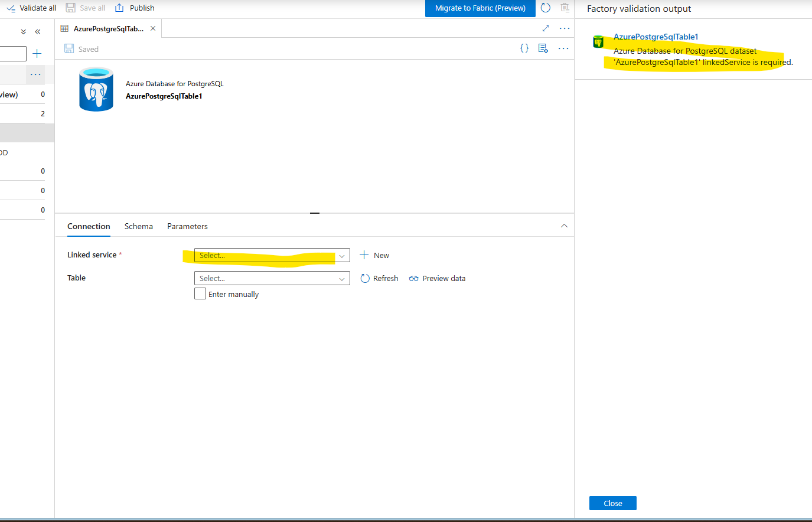Switch to the Schema tab
Viewport: 812px width, 522px height.
click(x=139, y=226)
